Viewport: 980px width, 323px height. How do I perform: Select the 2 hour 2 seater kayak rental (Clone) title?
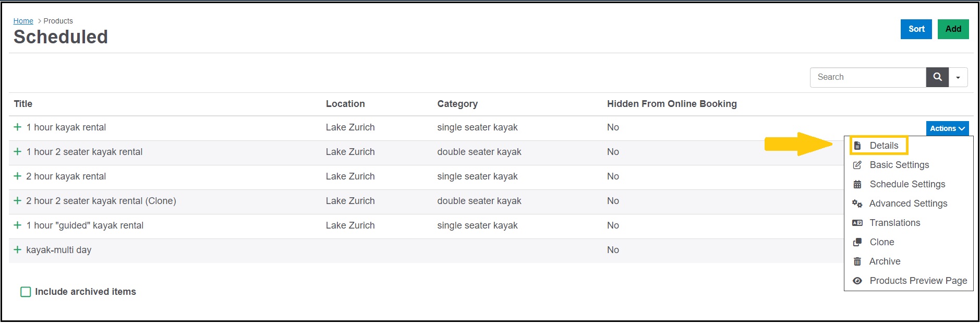[x=101, y=201]
